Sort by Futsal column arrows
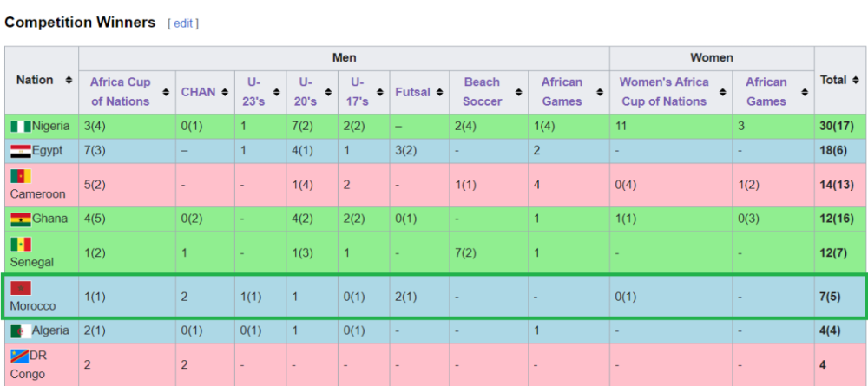Image resolution: width=868 pixels, height=386 pixels. tap(439, 92)
